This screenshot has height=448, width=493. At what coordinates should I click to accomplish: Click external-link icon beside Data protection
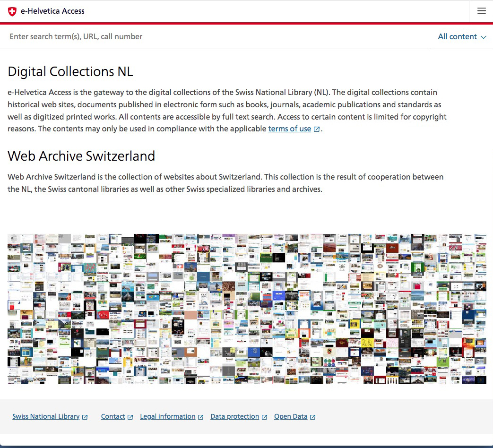264,417
